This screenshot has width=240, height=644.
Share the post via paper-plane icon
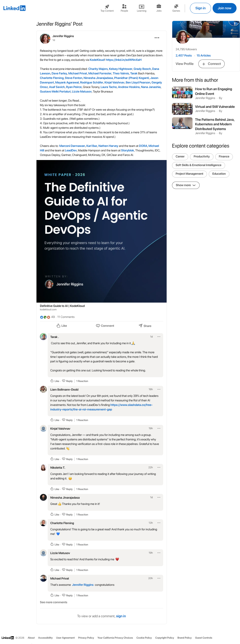tap(145, 325)
